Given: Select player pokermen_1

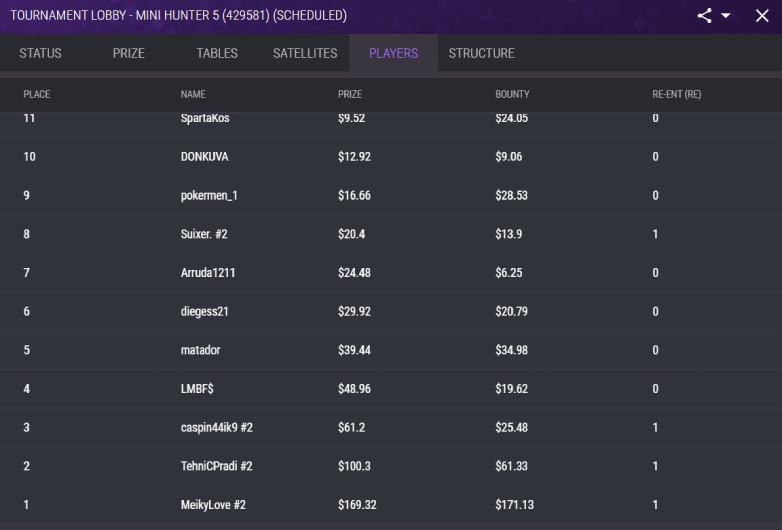Looking at the screenshot, I should tap(209, 195).
